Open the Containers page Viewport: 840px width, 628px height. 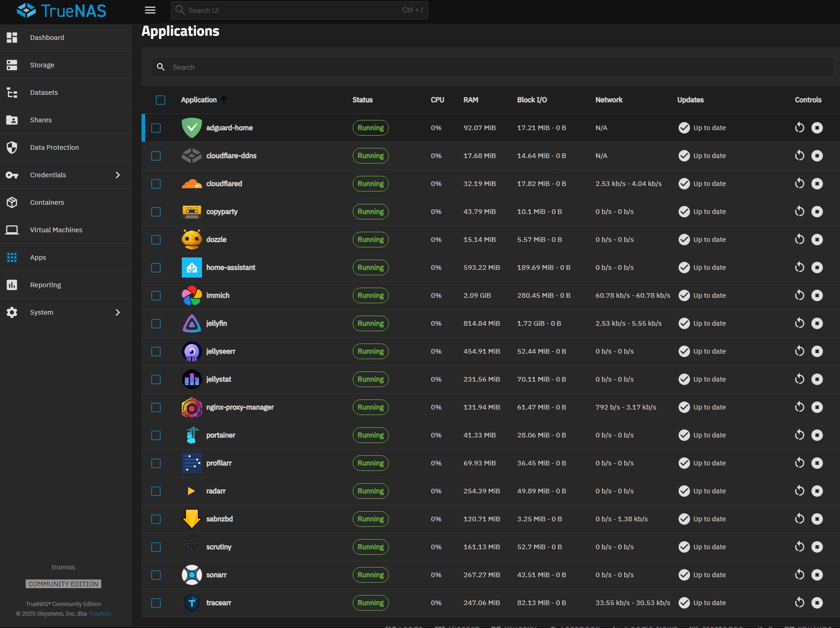66,202
